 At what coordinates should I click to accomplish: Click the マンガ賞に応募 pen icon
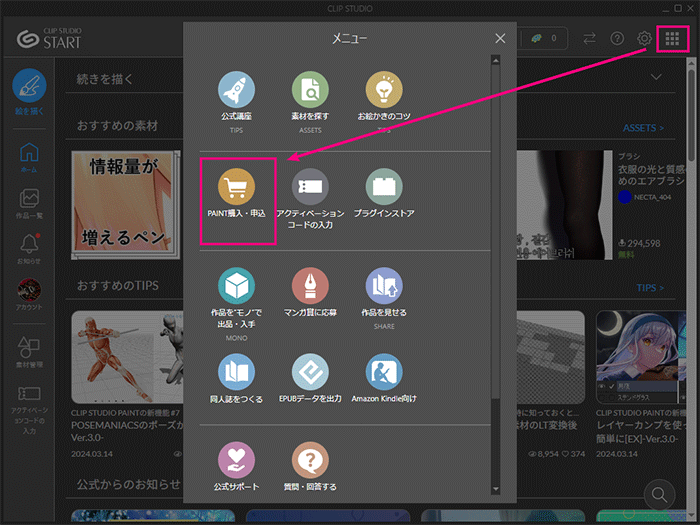pos(310,285)
